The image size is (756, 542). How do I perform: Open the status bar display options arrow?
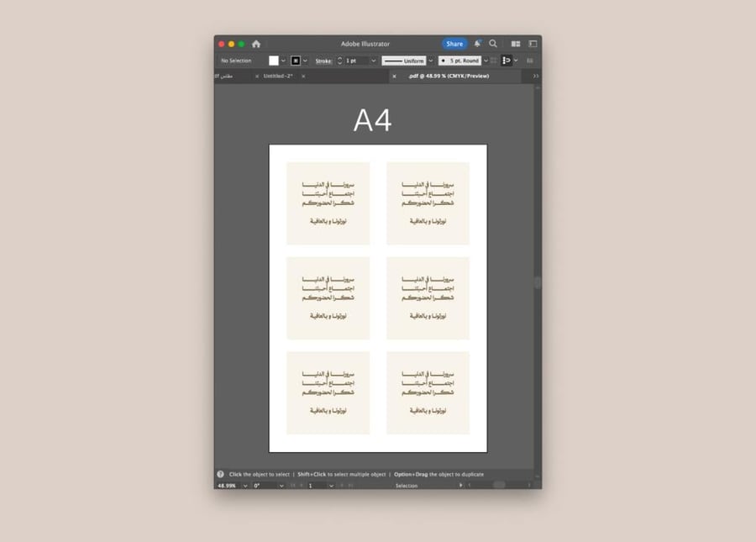coord(461,485)
